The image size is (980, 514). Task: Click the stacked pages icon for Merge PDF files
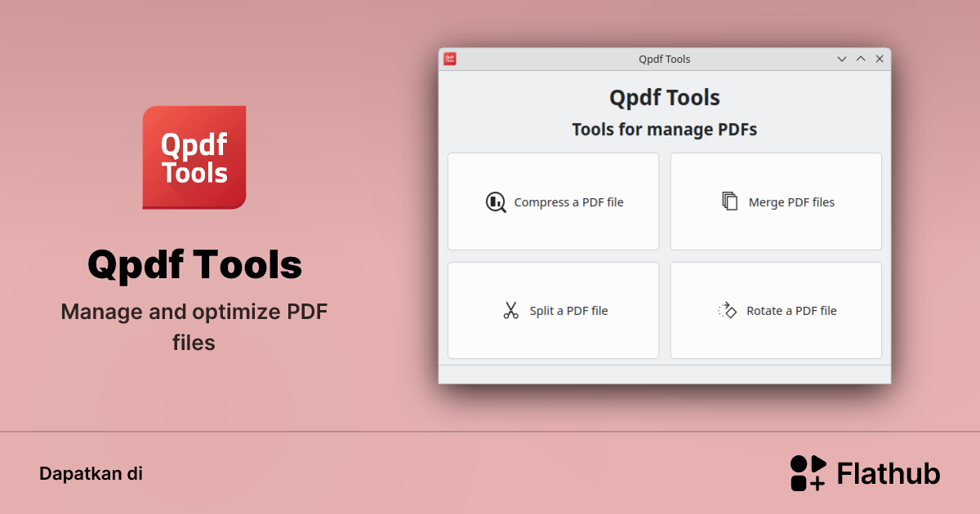pos(728,202)
